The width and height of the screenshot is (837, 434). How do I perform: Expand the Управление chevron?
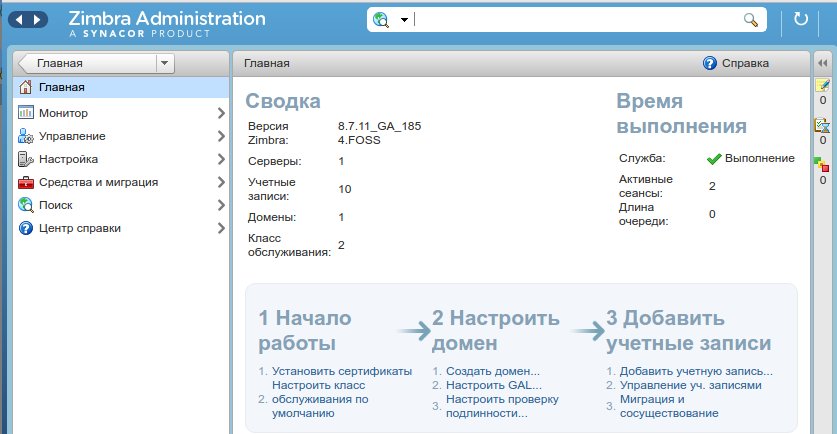pos(221,136)
